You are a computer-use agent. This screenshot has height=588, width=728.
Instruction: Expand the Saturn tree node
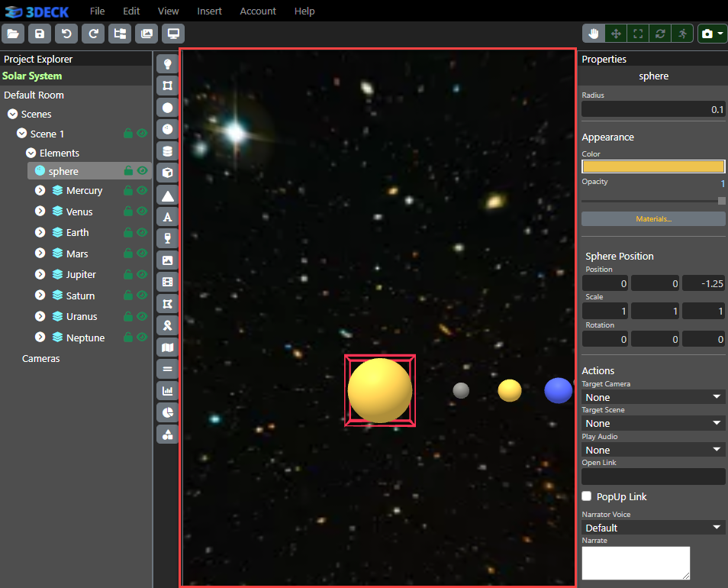tap(40, 296)
